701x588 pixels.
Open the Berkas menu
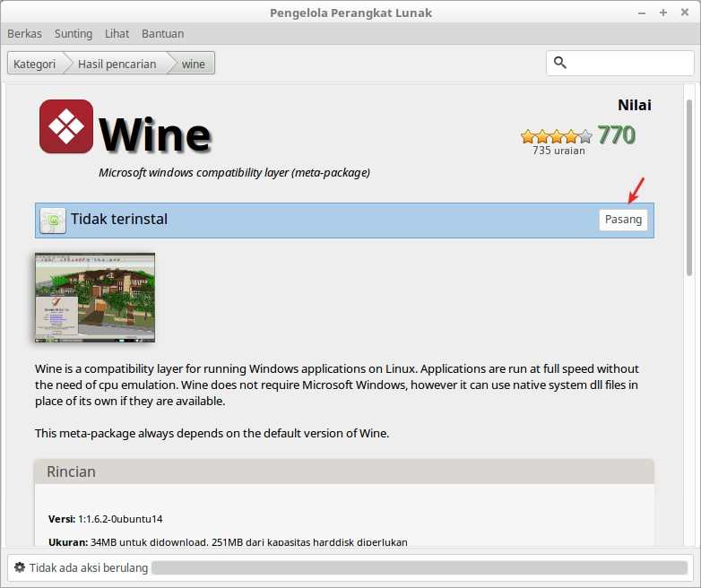coord(24,33)
